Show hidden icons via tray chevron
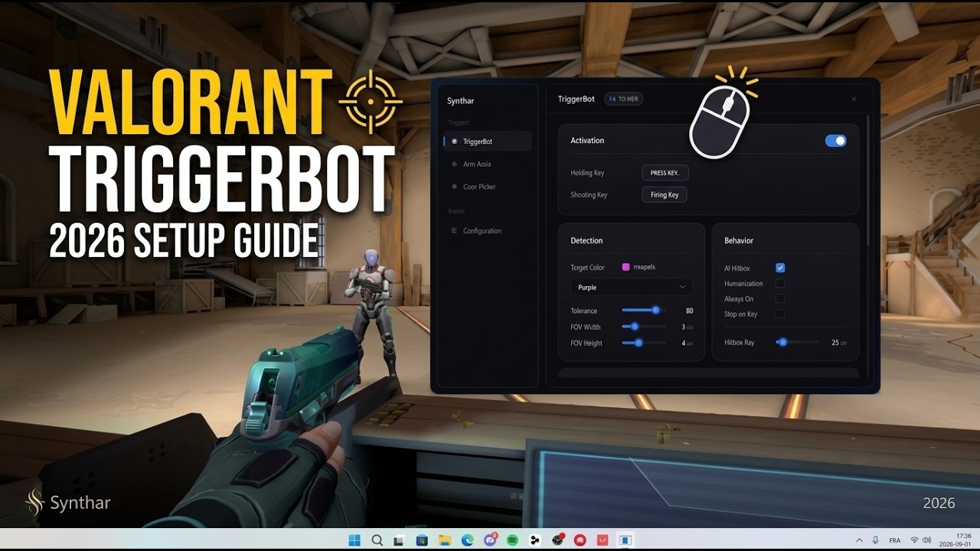 [x=858, y=540]
